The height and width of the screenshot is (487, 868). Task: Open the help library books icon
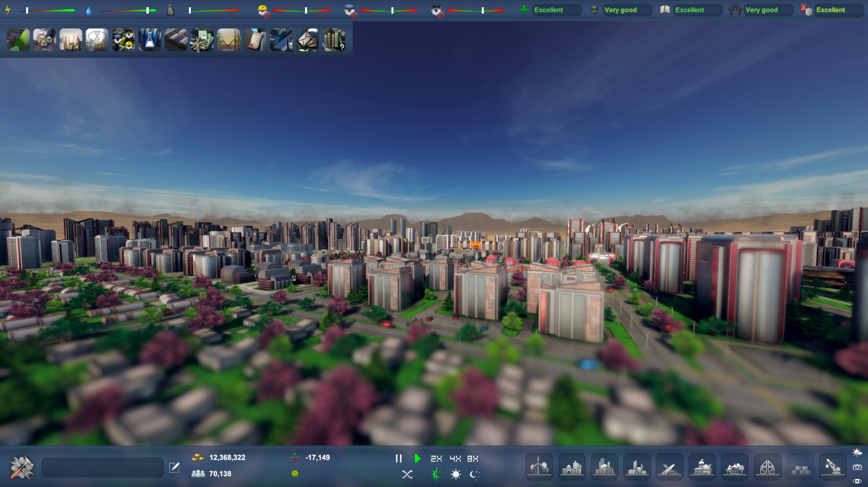click(x=334, y=40)
